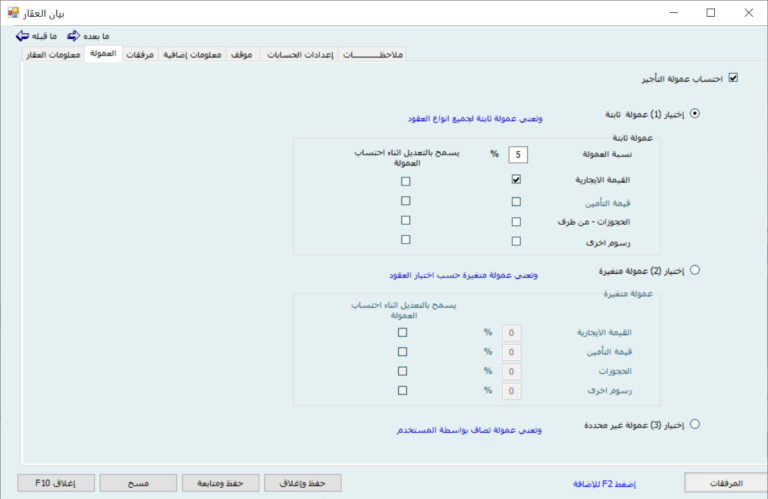Click the عمولة ثابتة group title
This screenshot has height=499, width=768.
pyautogui.click(x=632, y=138)
